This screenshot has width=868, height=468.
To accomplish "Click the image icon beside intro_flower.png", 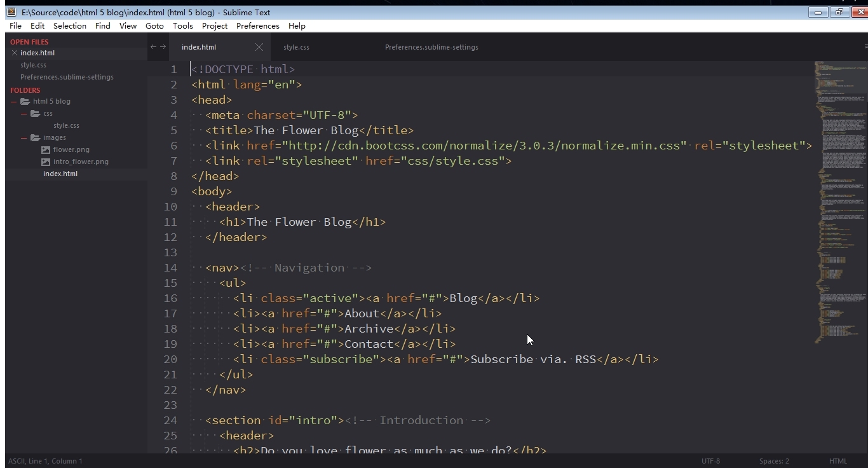I will point(46,162).
